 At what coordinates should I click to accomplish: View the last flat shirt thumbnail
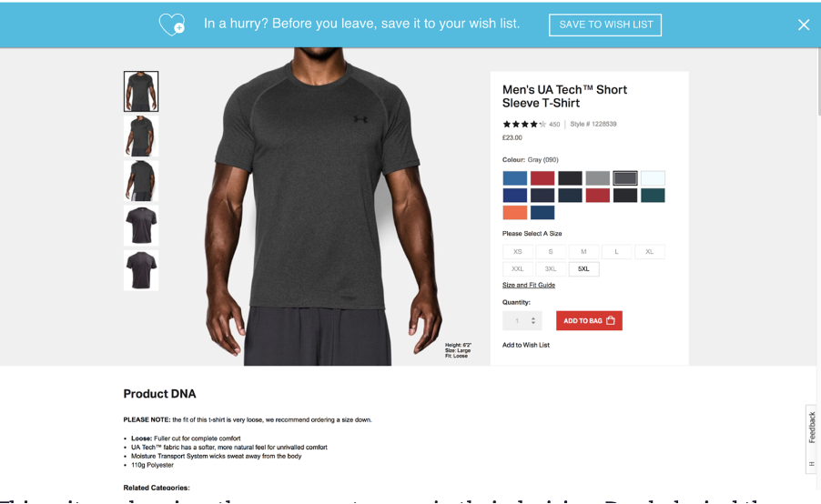click(141, 270)
